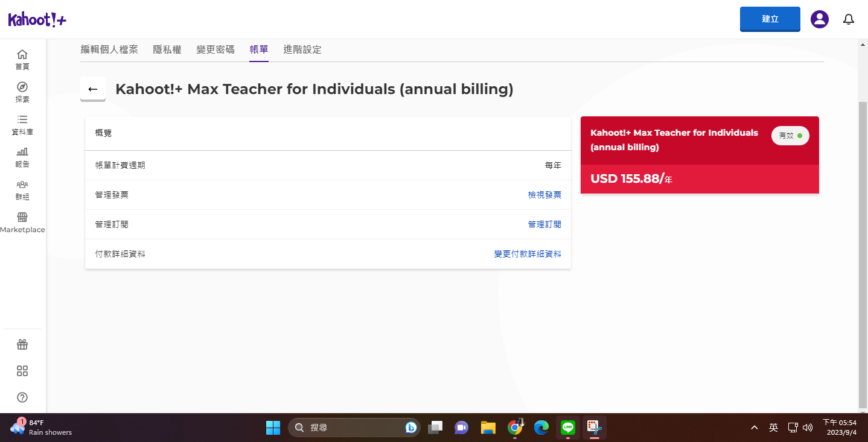This screenshot has height=442, width=868.
Task: Switch to the 隱私權 tab
Action: (167, 49)
